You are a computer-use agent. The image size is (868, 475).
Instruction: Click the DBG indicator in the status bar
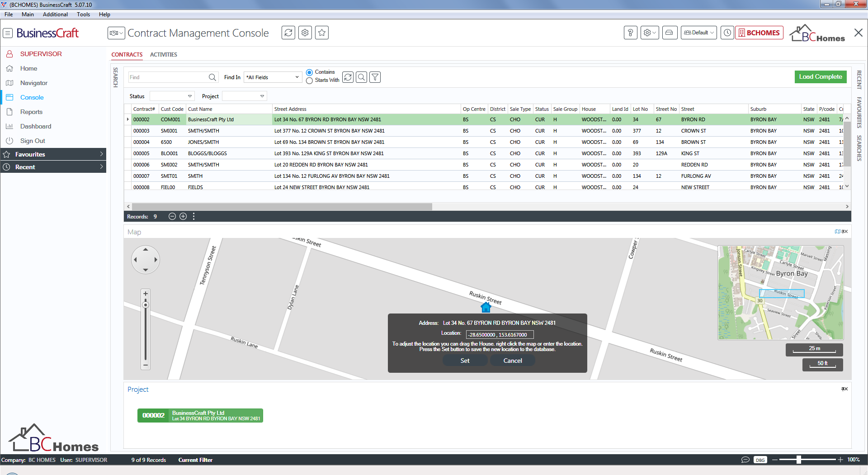pyautogui.click(x=760, y=460)
